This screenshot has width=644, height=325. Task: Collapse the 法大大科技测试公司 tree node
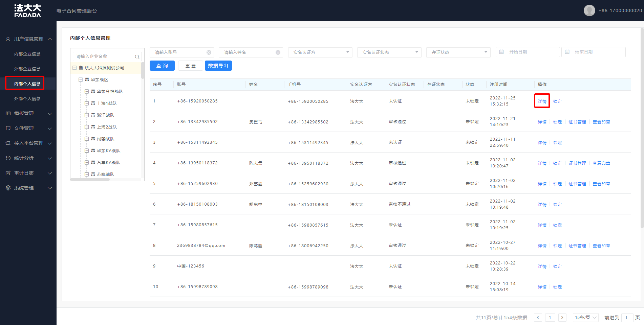tap(74, 68)
